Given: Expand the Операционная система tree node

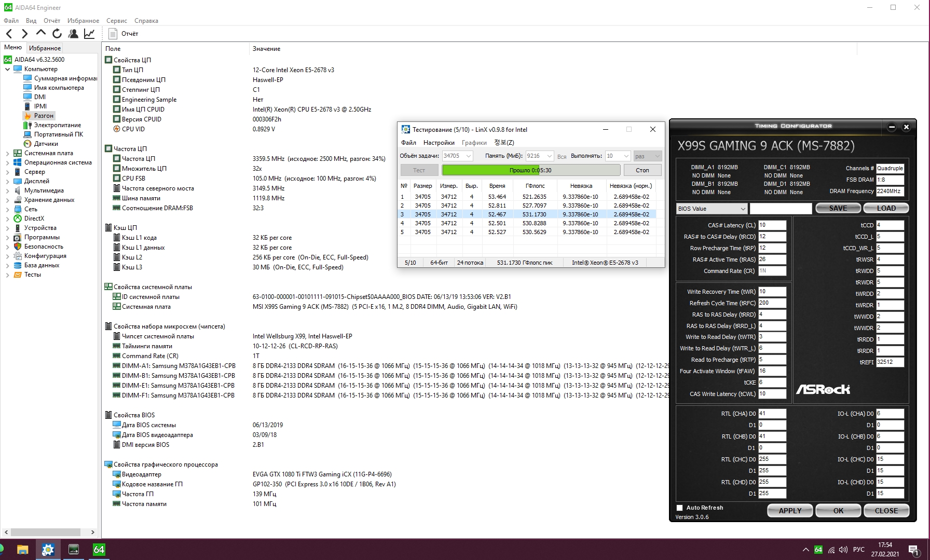Looking at the screenshot, I should pyautogui.click(x=7, y=162).
